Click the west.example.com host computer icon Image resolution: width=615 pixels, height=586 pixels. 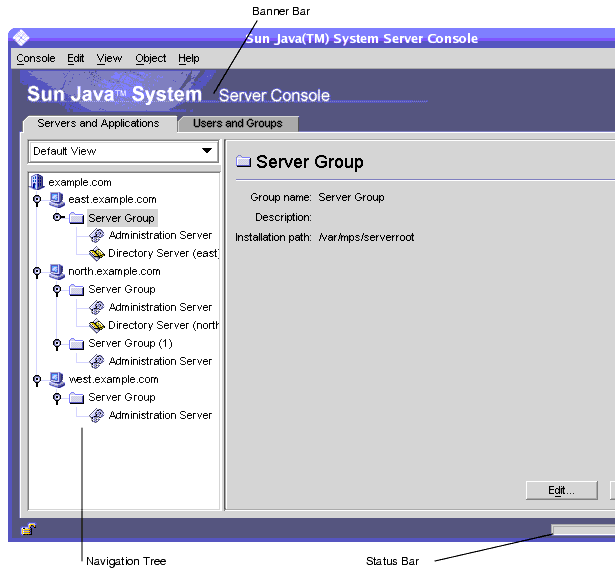pos(57,379)
